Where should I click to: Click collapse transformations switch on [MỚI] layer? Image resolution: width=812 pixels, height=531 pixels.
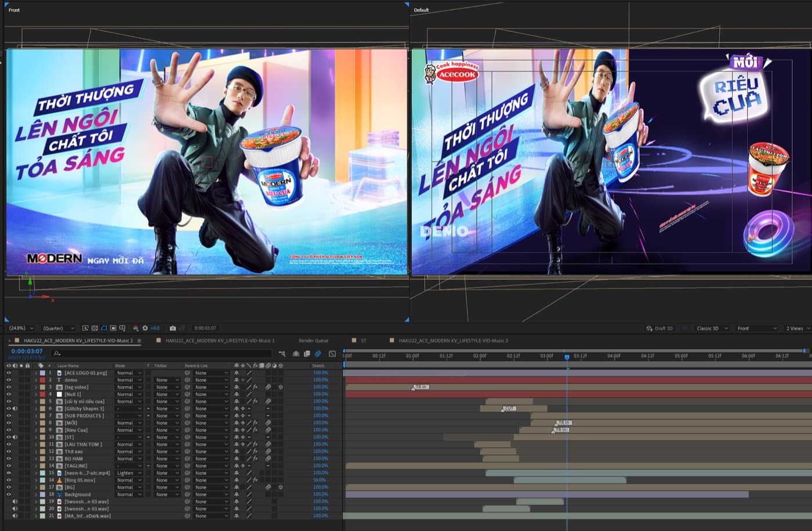coord(242,423)
